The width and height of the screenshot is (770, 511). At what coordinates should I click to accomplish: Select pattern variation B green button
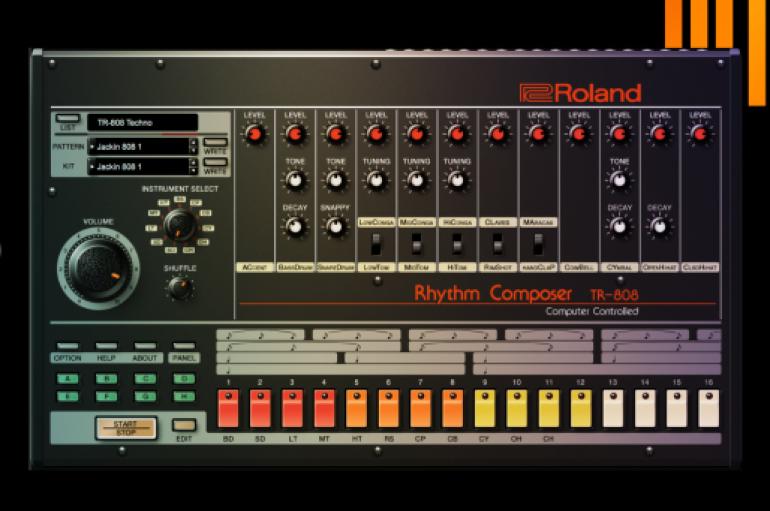point(107,378)
